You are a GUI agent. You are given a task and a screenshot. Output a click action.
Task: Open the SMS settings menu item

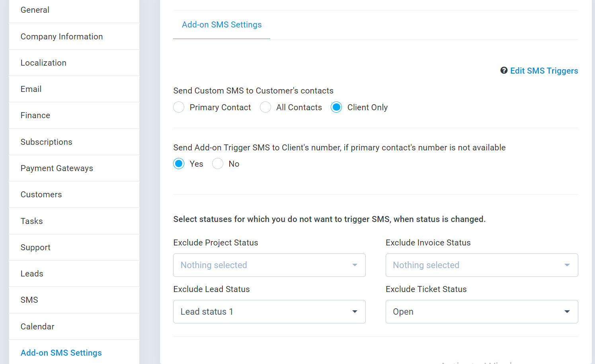pos(29,300)
